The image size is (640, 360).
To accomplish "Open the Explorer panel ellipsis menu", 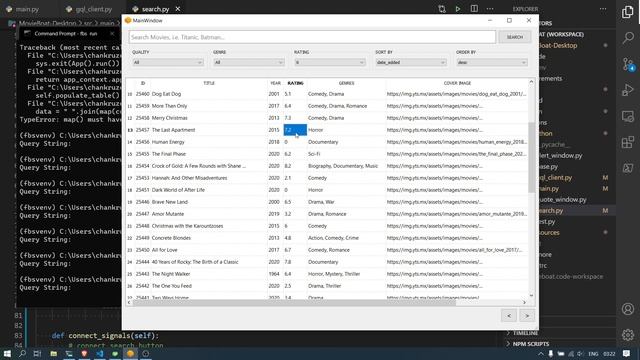I will tap(603, 9).
